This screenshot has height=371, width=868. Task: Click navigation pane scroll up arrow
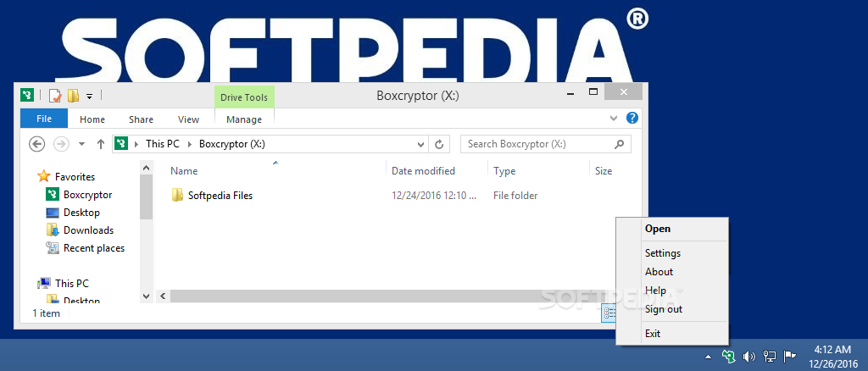146,167
